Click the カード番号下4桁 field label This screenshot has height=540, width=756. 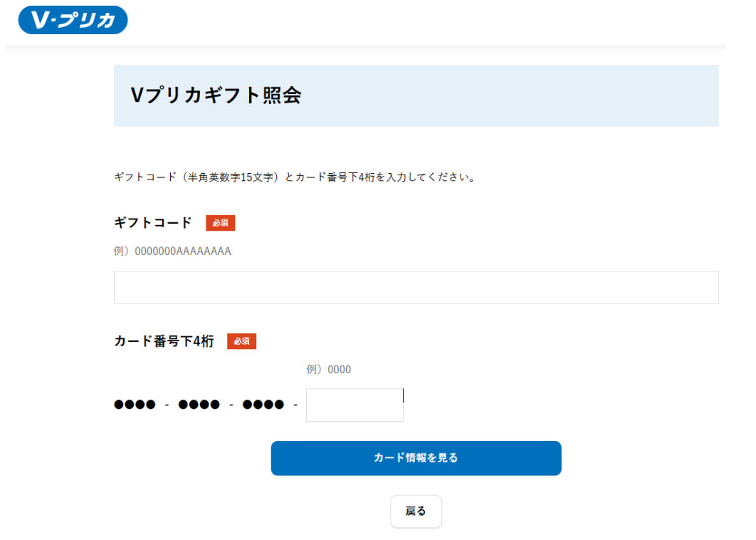164,341
